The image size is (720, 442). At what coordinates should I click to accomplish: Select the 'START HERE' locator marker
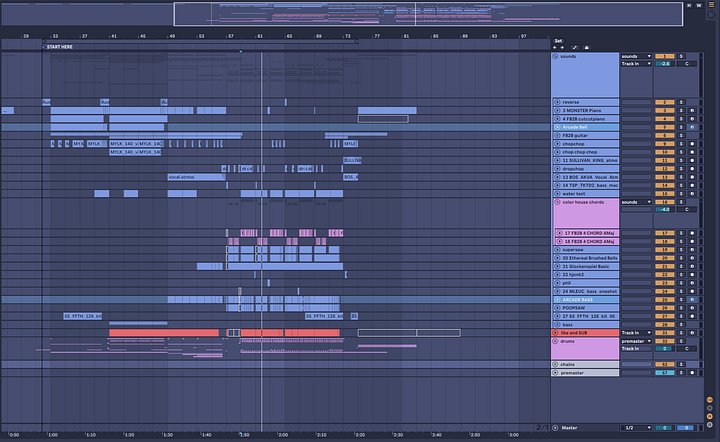60,46
